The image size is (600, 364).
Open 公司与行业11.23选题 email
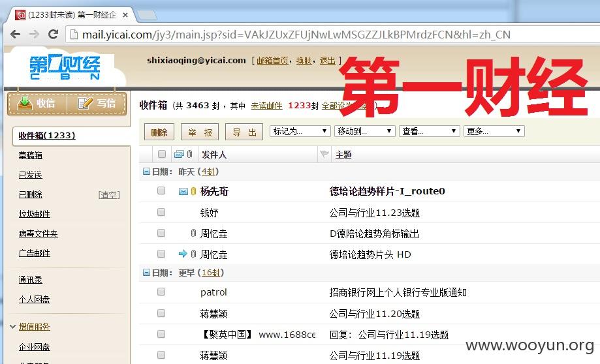point(375,213)
